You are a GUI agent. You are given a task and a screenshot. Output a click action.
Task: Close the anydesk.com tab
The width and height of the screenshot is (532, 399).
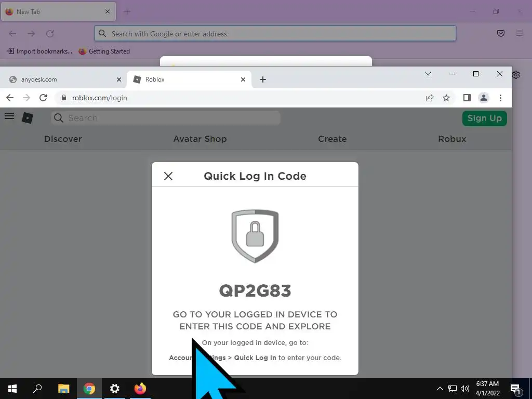click(119, 79)
